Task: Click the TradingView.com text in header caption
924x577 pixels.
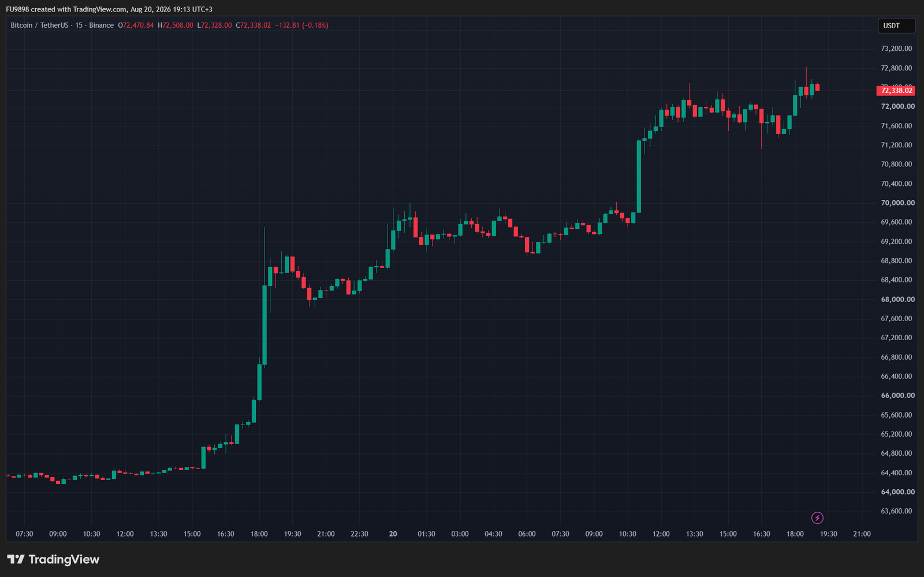Action: pos(100,9)
